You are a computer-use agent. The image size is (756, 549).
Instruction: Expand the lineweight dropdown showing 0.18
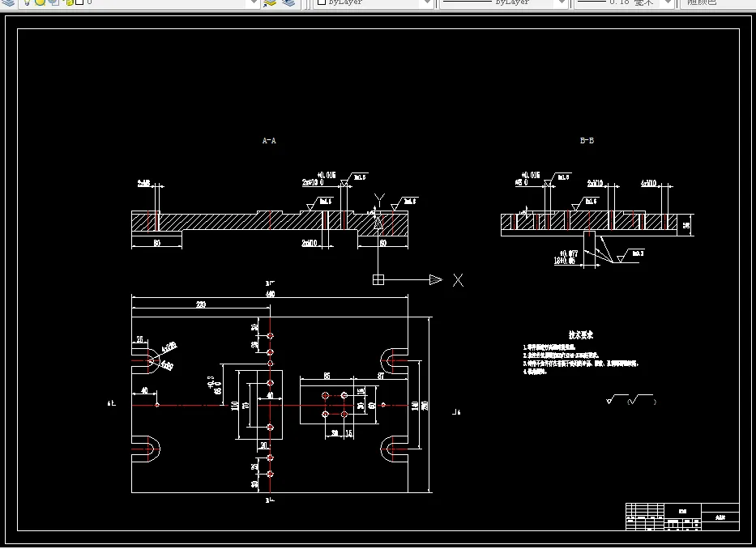pyautogui.click(x=668, y=3)
